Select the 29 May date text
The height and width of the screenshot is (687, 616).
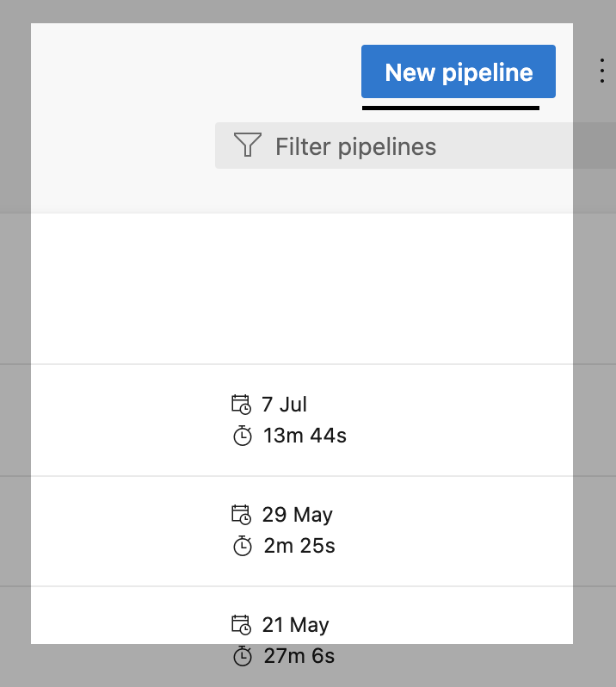pyautogui.click(x=297, y=514)
